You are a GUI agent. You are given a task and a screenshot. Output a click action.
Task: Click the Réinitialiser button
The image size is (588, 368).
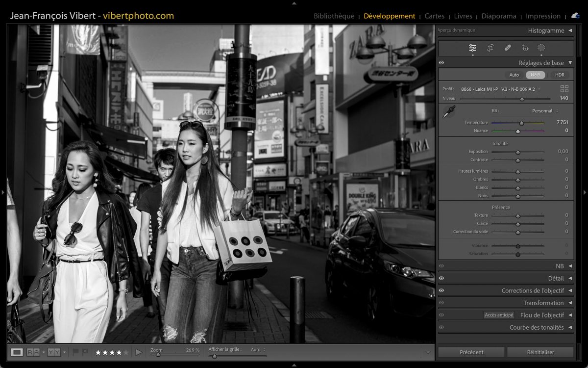coord(540,352)
